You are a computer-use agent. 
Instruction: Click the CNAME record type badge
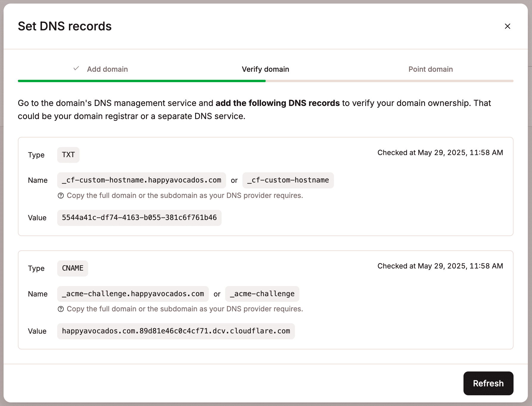coord(72,268)
